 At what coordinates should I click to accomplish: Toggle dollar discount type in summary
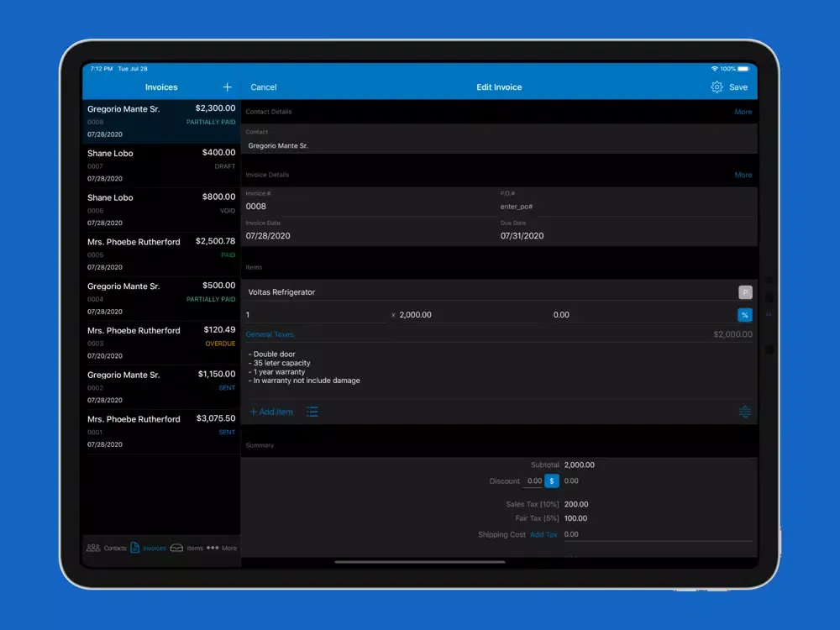click(552, 481)
